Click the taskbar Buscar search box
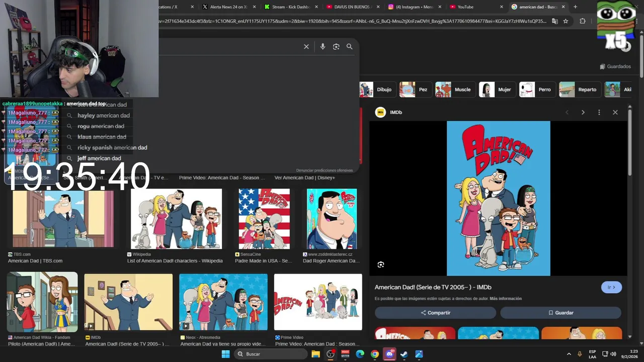 [x=271, y=354]
